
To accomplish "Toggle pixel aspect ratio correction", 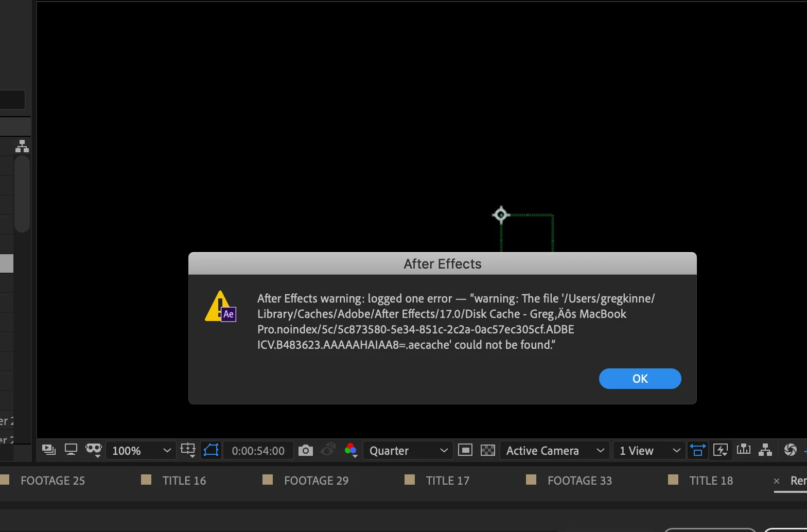I will tap(697, 450).
